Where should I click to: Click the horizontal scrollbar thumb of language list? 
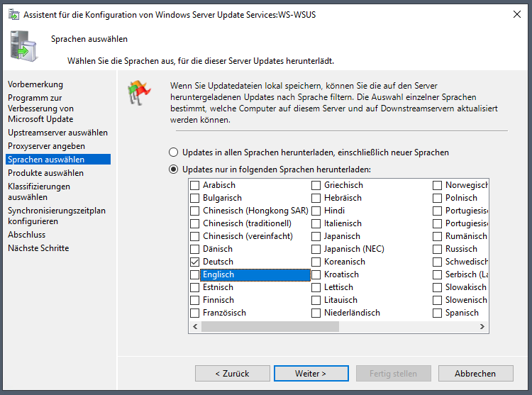click(270, 326)
